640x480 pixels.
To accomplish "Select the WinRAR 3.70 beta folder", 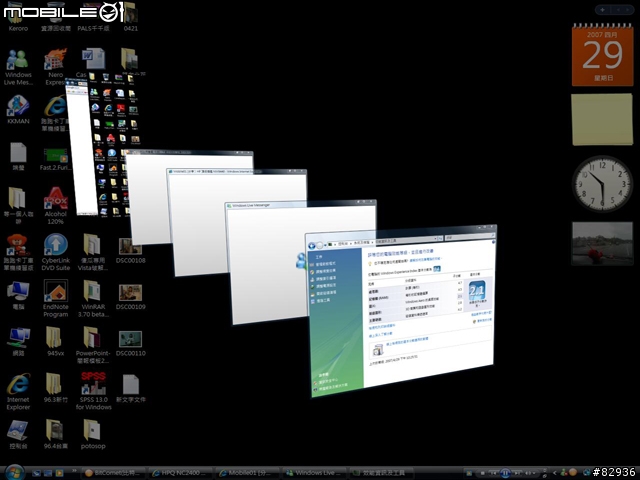I will pyautogui.click(x=93, y=298).
